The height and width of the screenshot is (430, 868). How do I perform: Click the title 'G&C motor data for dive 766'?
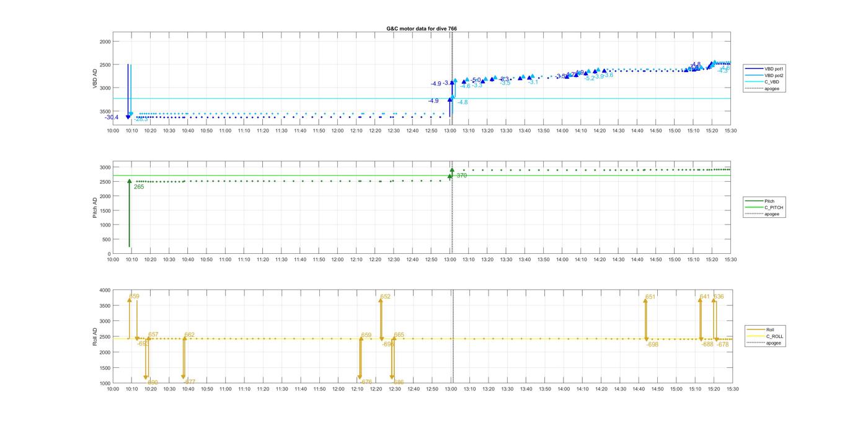coord(422,29)
